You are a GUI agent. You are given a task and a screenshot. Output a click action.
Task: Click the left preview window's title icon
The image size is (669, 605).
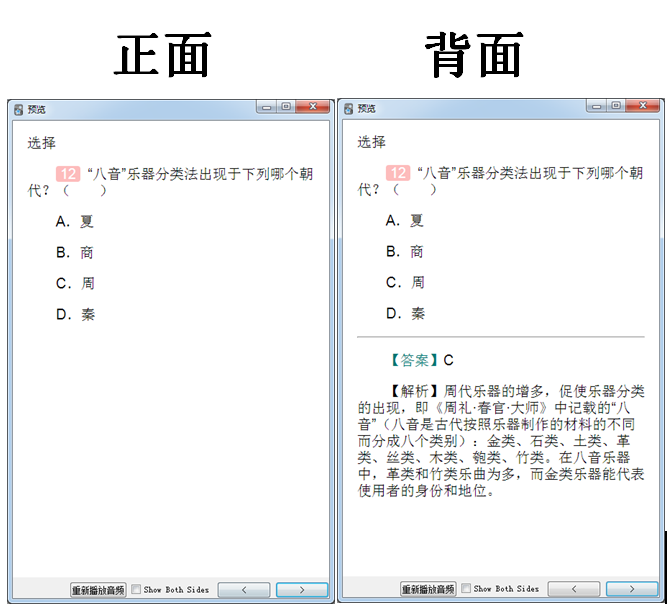[x=18, y=110]
